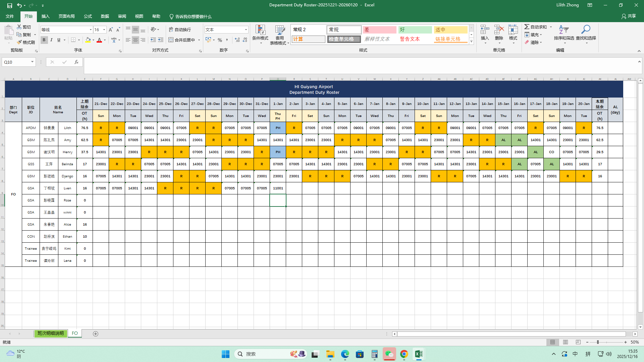Open Conditional Formatting icon menu
Image resolution: width=644 pixels, height=362 pixels.
coord(260,30)
